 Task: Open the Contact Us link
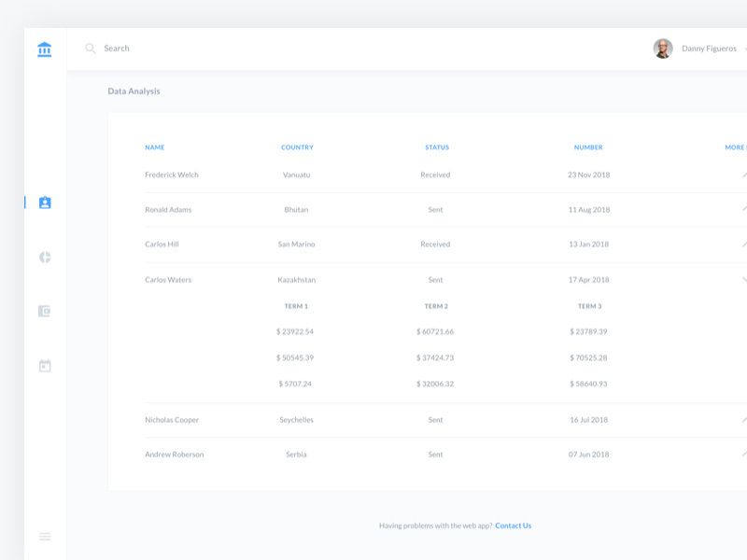513,525
